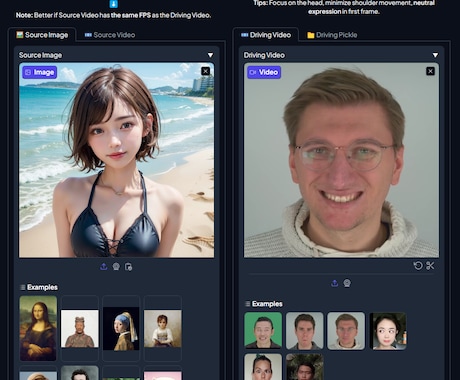
Task: Select the dark-haired man example in the second row
Action: [x=80, y=373]
